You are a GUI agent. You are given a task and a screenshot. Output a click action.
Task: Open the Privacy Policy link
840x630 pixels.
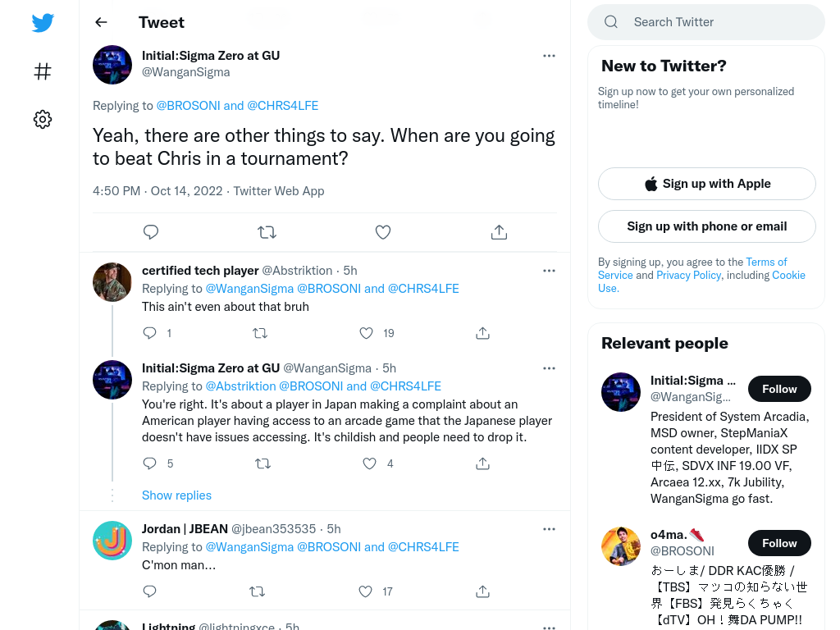tap(688, 275)
